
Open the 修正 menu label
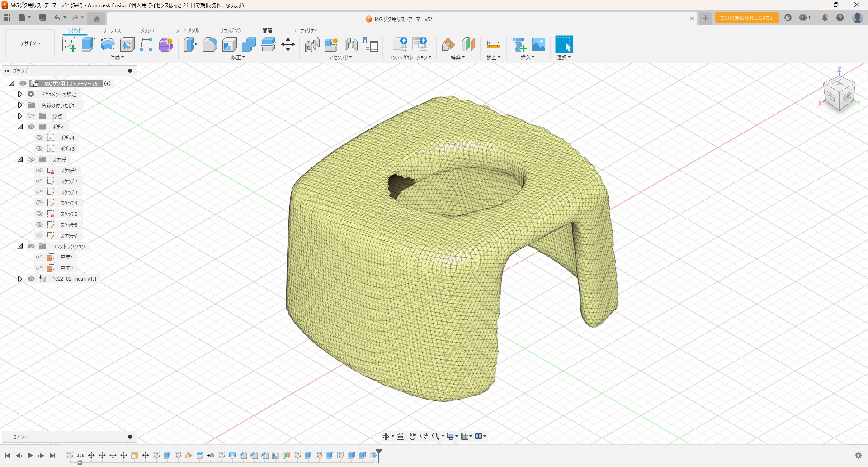(x=238, y=57)
